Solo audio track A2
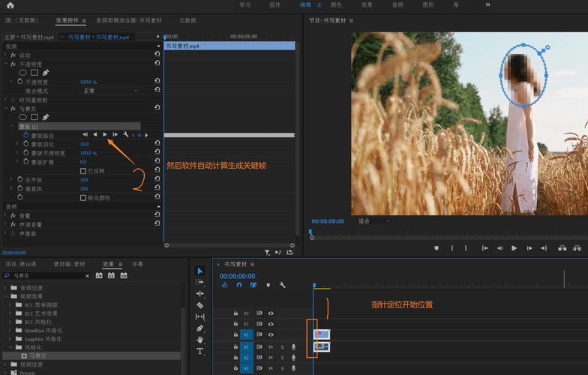Screen dimensions: 588x375 (282, 358)
